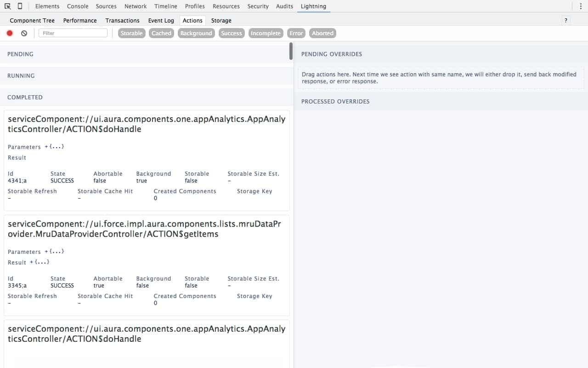Click the Id value 4341;a
The height and width of the screenshot is (368, 588).
(17, 181)
